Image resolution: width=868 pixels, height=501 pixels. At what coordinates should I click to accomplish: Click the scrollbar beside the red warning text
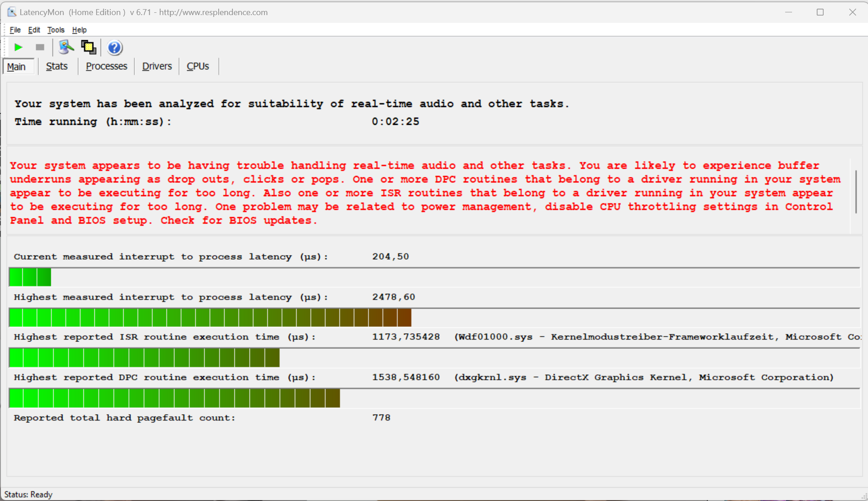(856, 192)
